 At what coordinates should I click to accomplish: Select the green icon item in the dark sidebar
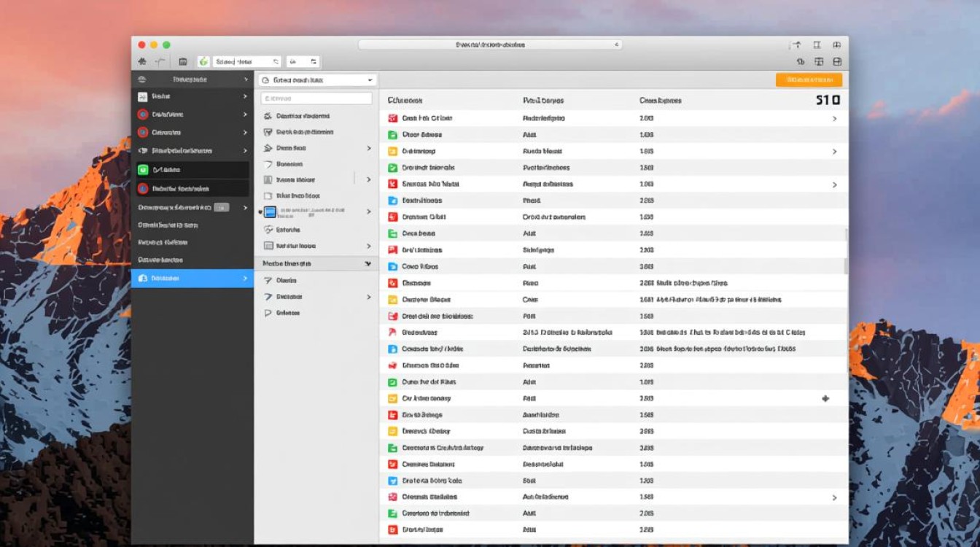pos(143,170)
